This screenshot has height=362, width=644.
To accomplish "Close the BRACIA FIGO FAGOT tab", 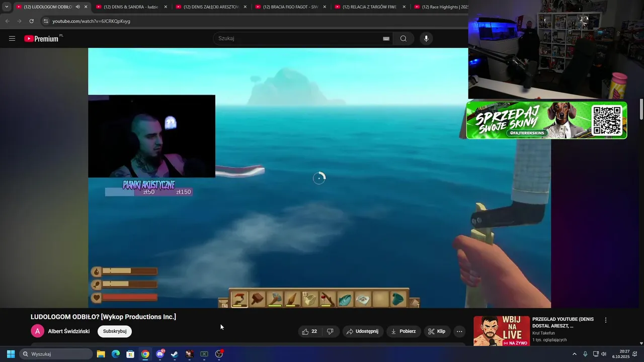I will pos(325,7).
